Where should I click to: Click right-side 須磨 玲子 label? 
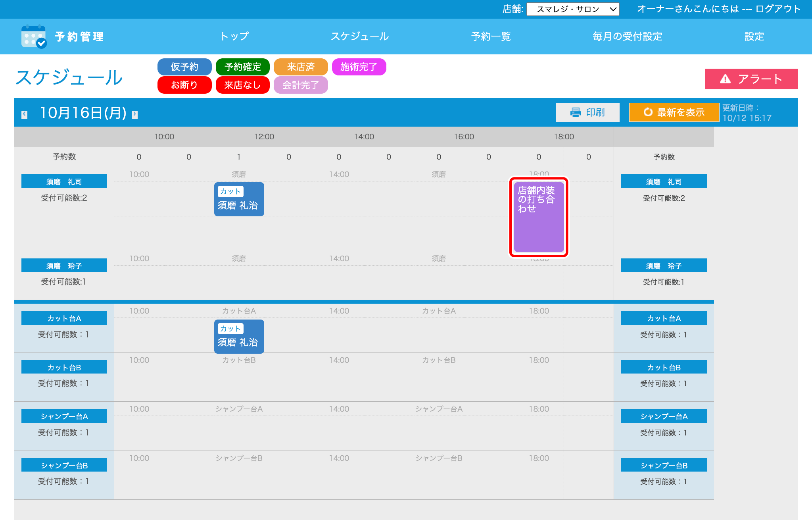coord(664,266)
